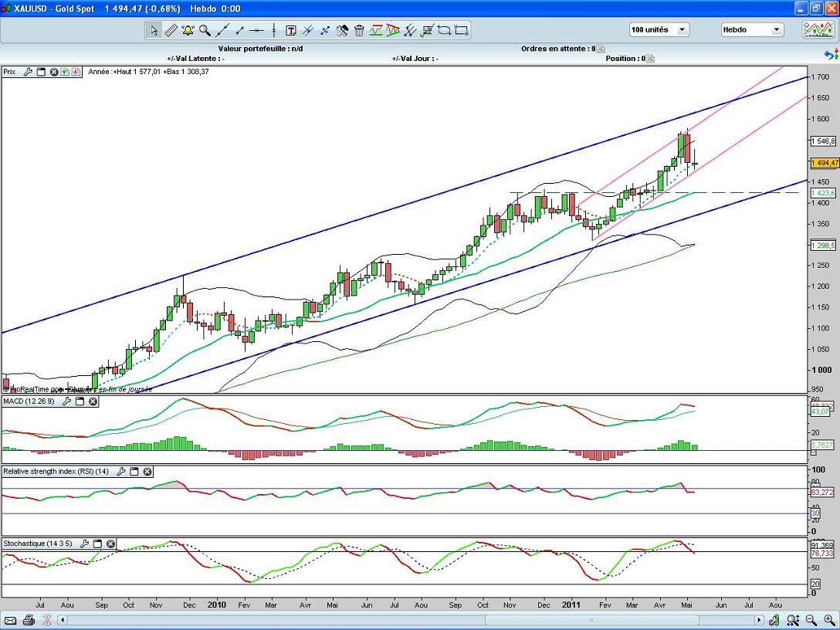Zoom out using bottom-right minus magnifier
Viewport: 840px width, 630px height.
click(x=811, y=620)
